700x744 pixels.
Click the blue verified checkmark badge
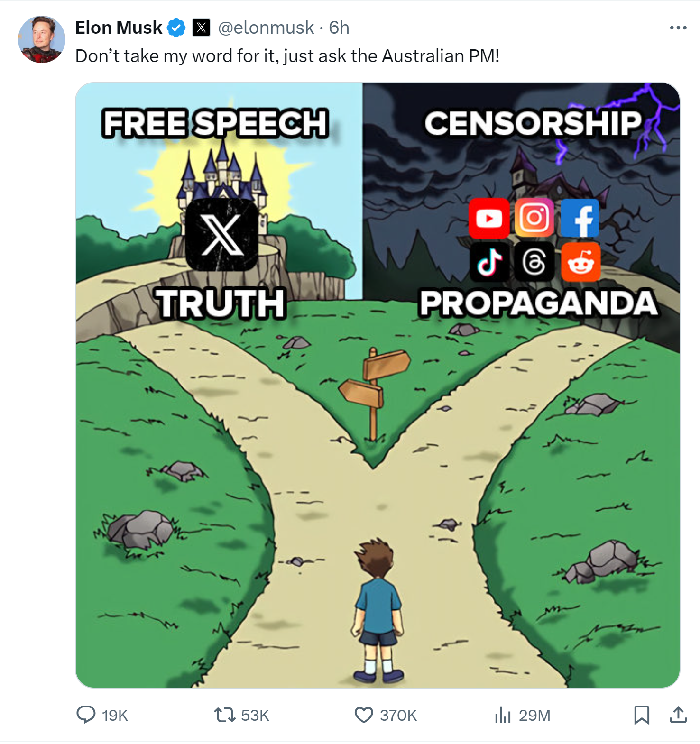pos(176,28)
